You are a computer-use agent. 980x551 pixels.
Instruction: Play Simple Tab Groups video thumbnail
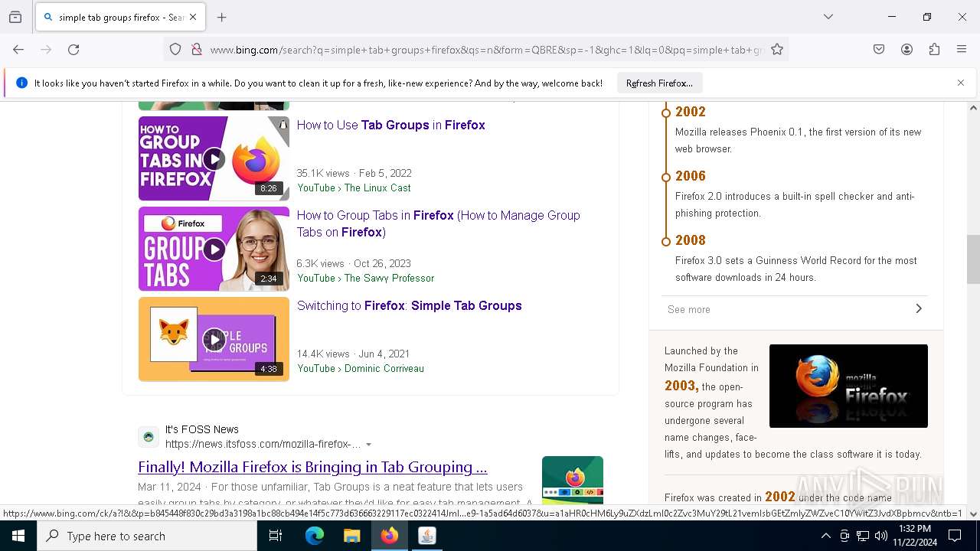point(214,339)
